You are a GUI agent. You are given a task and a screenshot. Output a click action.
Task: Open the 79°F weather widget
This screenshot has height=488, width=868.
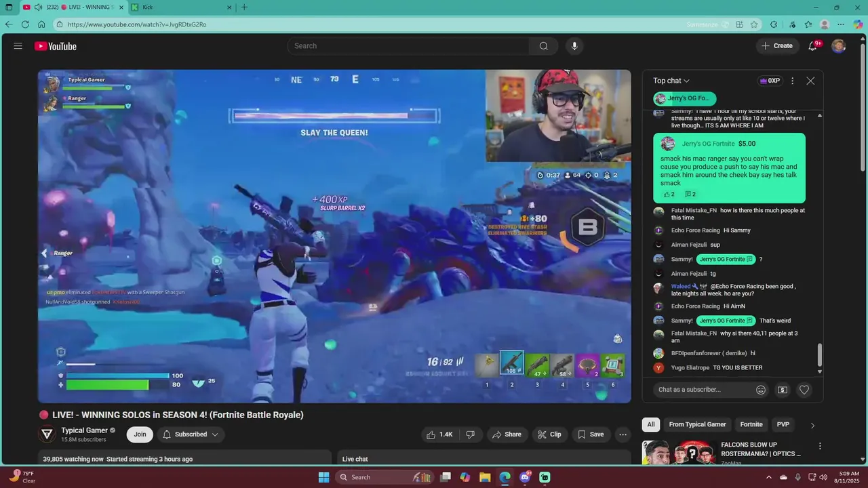[22, 477]
